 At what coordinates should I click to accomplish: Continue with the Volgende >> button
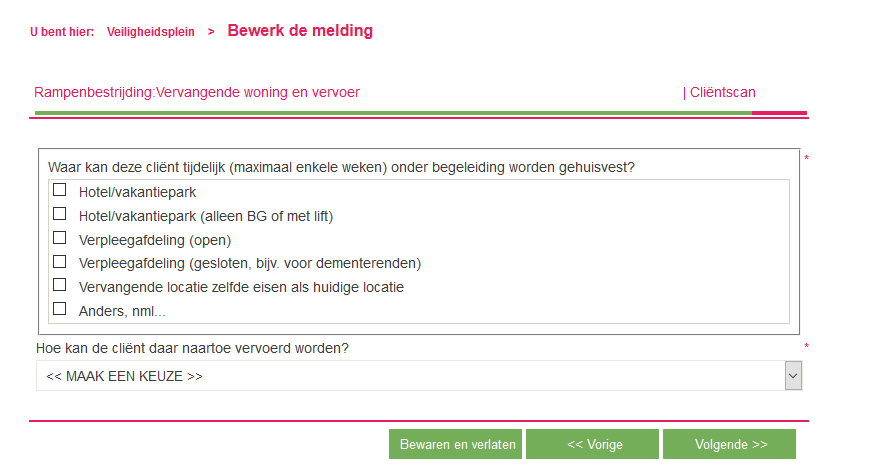pyautogui.click(x=729, y=444)
